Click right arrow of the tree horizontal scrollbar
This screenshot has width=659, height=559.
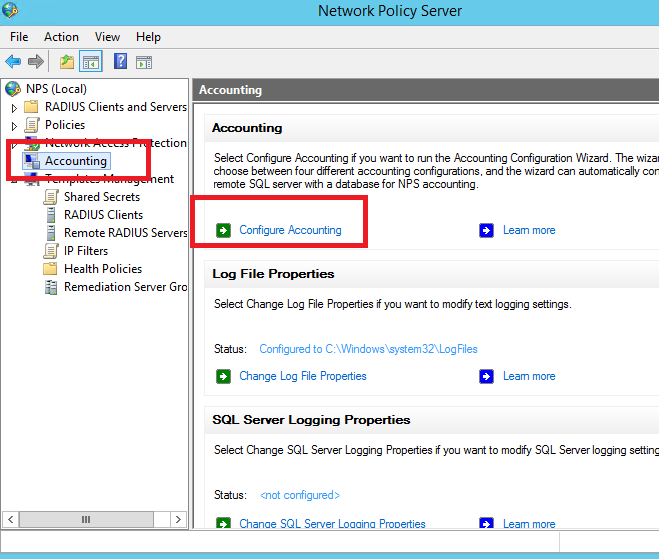[x=178, y=519]
